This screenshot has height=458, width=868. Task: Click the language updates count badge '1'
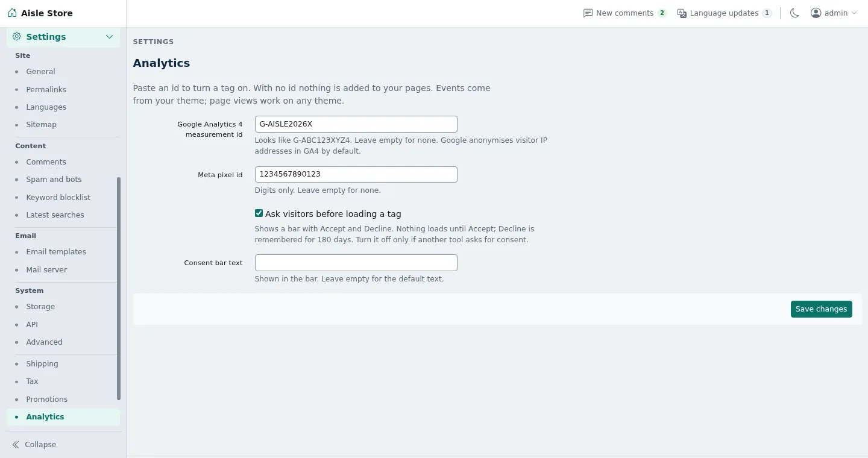click(767, 13)
